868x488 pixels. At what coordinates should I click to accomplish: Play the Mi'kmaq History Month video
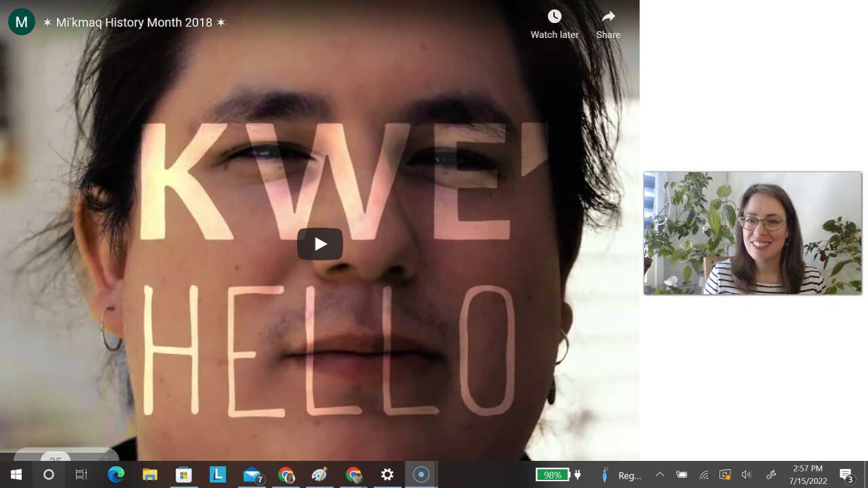click(319, 244)
